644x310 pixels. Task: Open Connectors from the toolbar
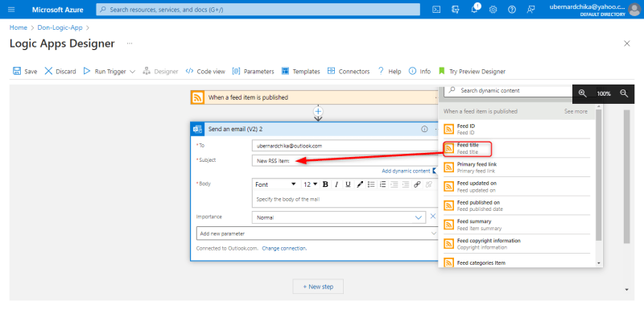(x=349, y=71)
